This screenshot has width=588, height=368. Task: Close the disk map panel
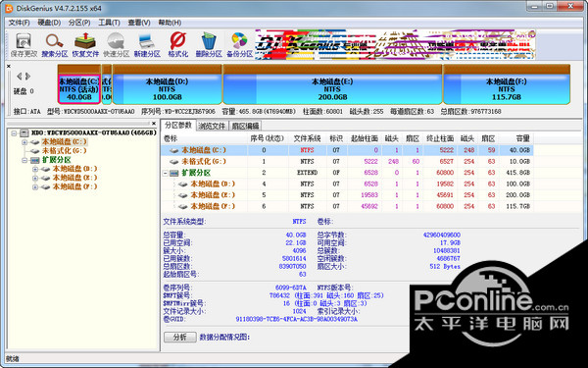pyautogui.click(x=9, y=66)
